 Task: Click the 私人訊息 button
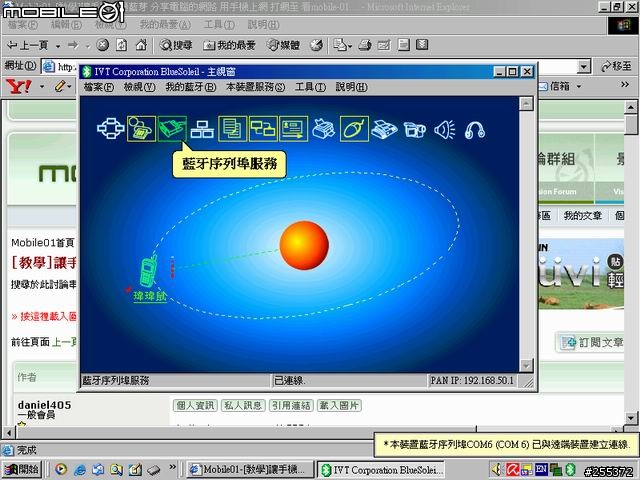(x=243, y=405)
